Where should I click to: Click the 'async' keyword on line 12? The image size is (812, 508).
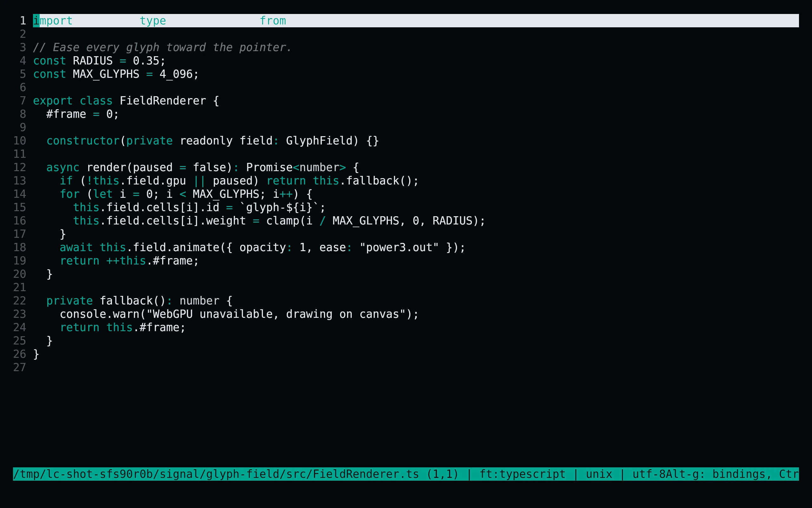[x=63, y=168]
